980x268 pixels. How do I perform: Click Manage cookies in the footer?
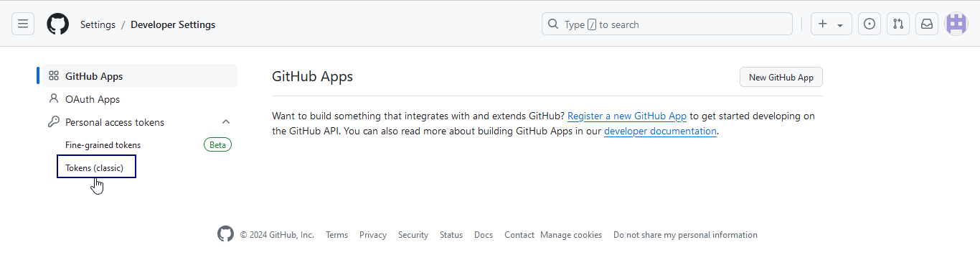(x=571, y=234)
